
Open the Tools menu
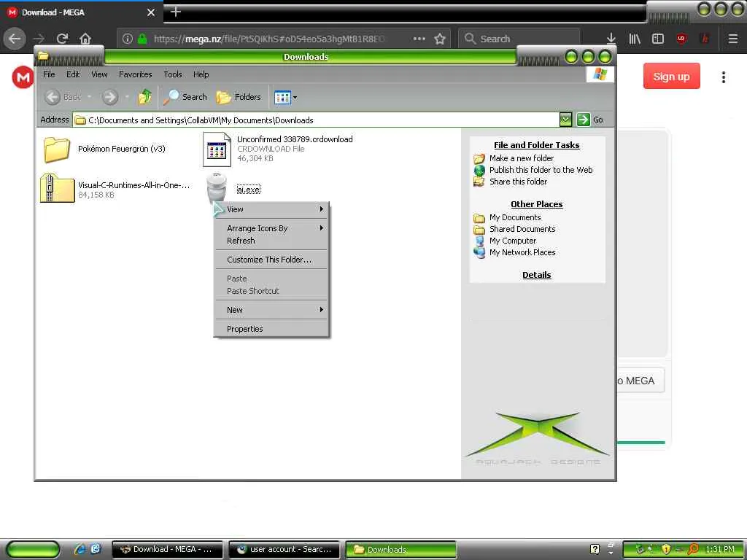(x=172, y=74)
